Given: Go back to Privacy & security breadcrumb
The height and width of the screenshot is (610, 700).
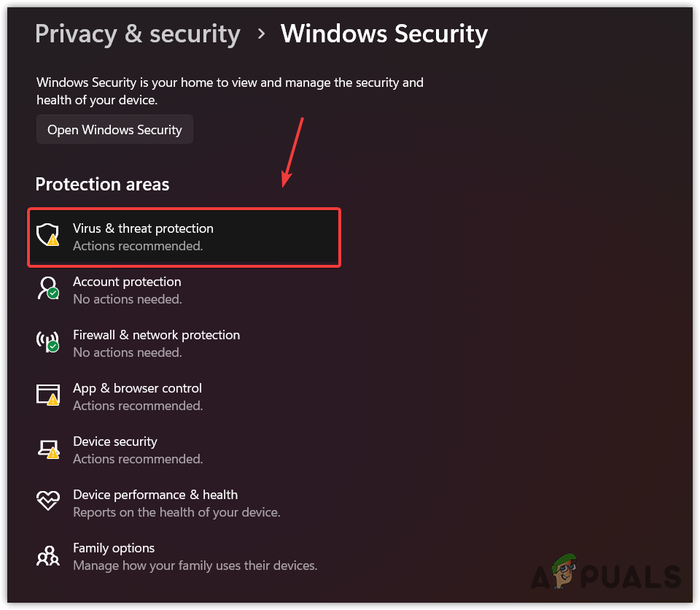Looking at the screenshot, I should point(137,34).
